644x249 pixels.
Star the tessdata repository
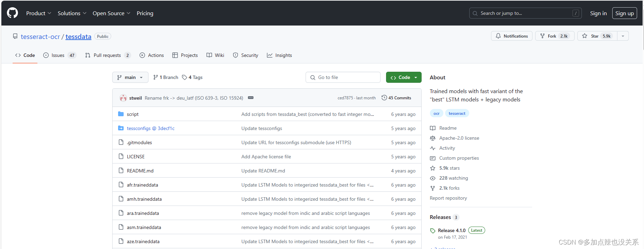597,36
